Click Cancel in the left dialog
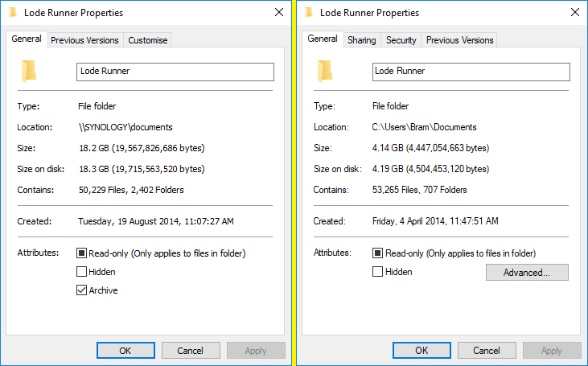This screenshot has height=366, width=588. 191,351
